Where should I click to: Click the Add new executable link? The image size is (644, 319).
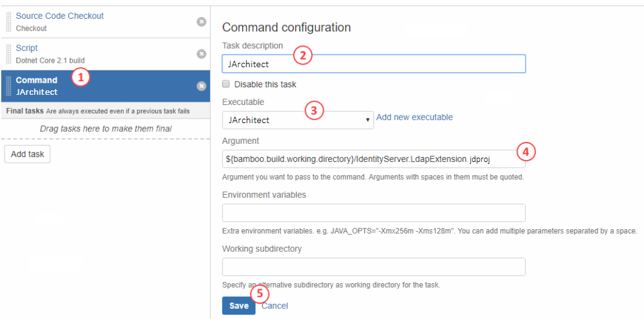pos(414,117)
